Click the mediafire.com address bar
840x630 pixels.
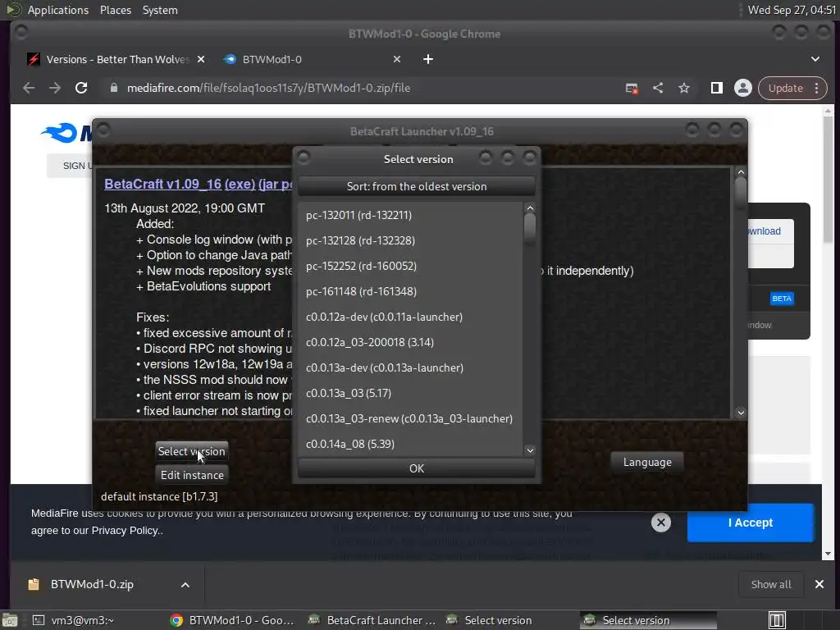pyautogui.click(x=269, y=88)
